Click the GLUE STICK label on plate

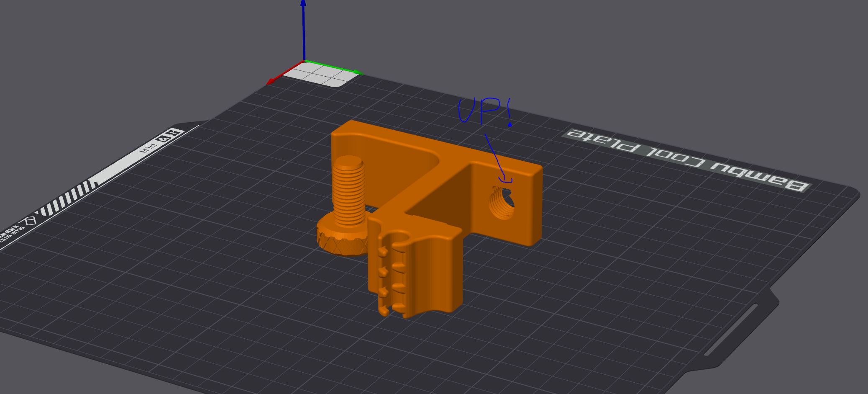(12, 231)
